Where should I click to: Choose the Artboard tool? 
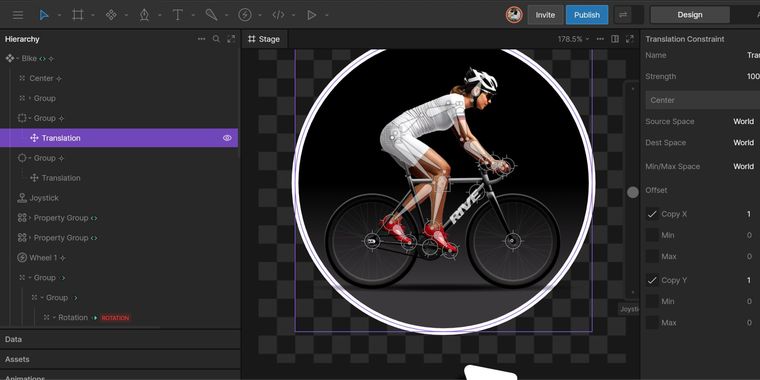point(78,15)
